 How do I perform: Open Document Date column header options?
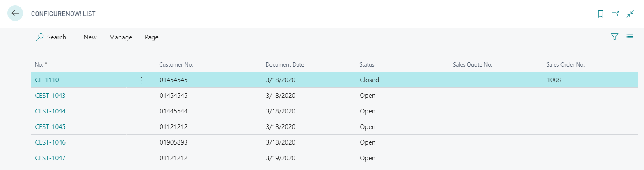click(x=285, y=64)
